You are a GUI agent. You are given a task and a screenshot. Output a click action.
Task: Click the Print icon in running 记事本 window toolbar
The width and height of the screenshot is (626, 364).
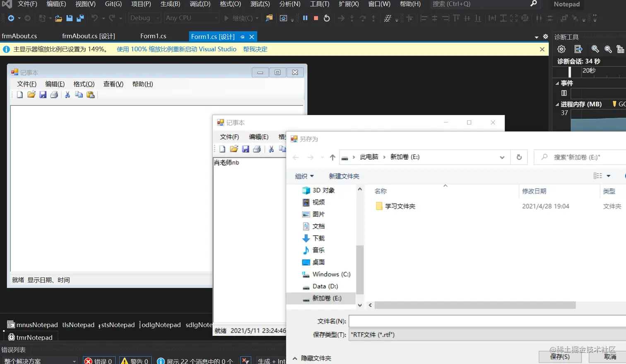tap(257, 149)
